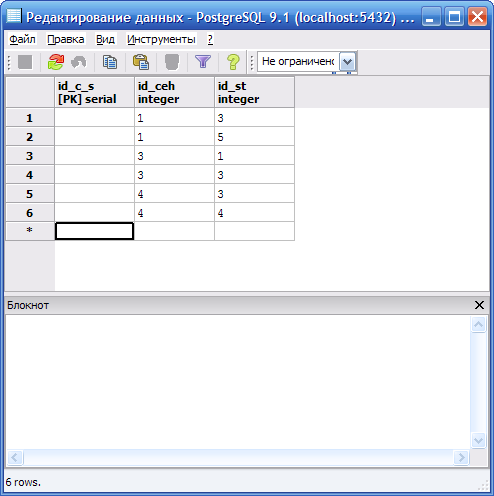The height and width of the screenshot is (496, 494).
Task: Close the data editing window
Action: pos(477,17)
